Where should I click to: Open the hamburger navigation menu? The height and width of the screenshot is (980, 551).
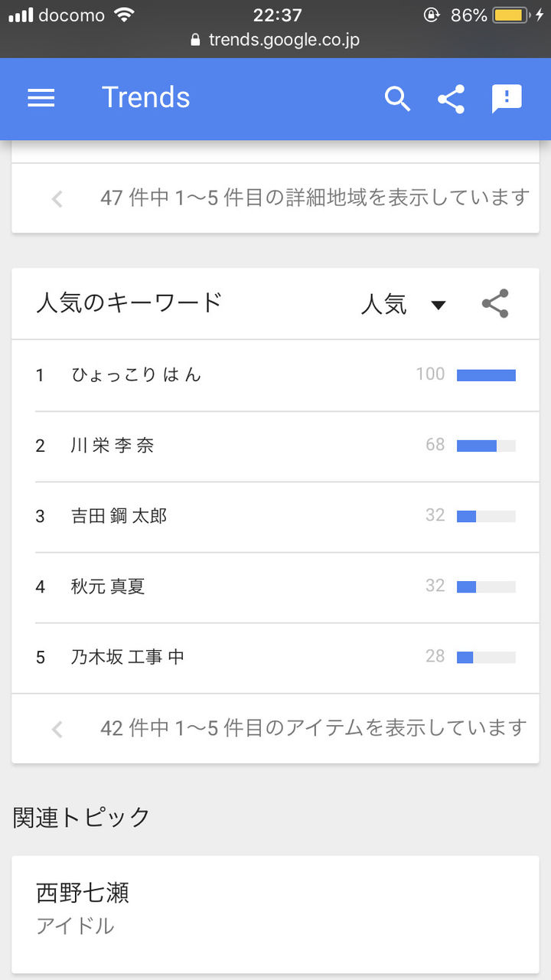(41, 98)
